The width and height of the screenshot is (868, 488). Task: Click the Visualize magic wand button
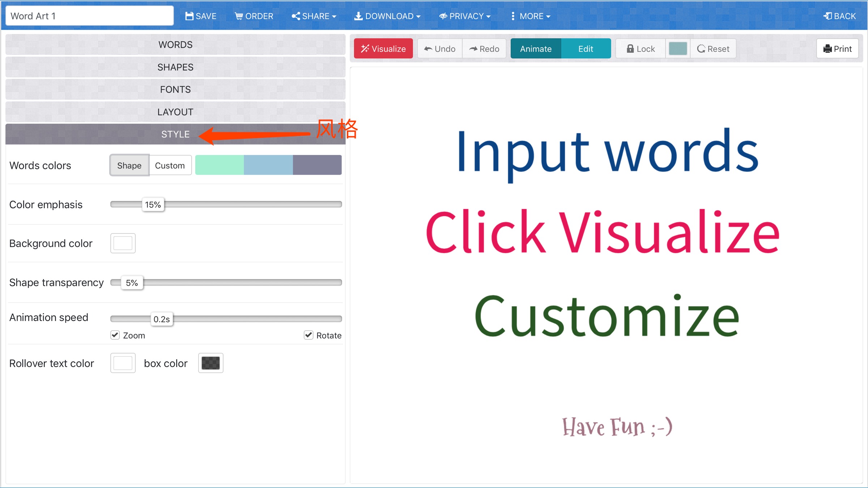click(383, 49)
